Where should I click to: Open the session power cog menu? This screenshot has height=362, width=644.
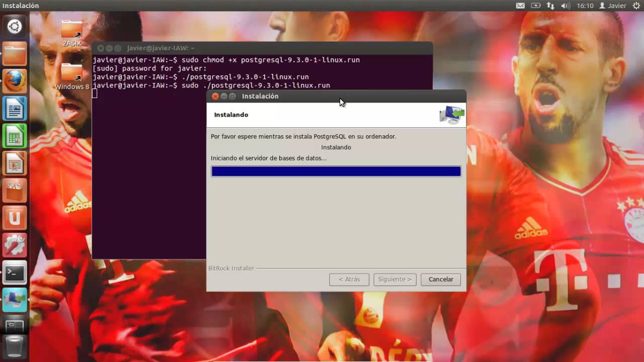click(636, 6)
